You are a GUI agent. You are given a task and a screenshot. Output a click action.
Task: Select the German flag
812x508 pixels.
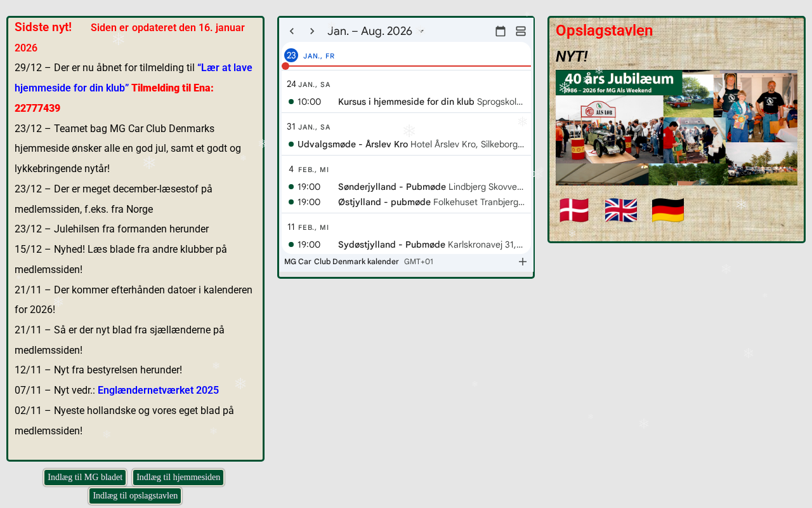(x=668, y=210)
